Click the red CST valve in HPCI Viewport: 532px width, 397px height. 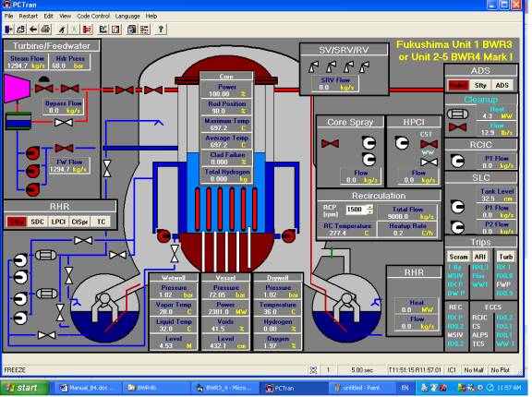pyautogui.click(x=429, y=144)
